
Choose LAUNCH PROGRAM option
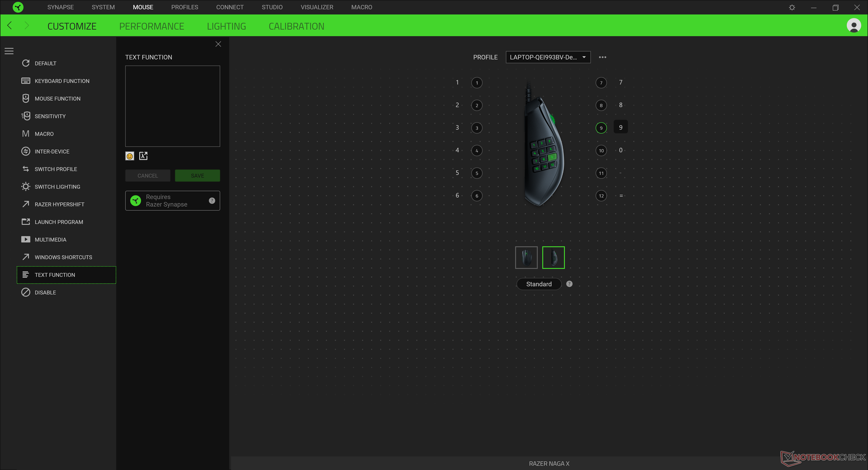click(x=66, y=222)
